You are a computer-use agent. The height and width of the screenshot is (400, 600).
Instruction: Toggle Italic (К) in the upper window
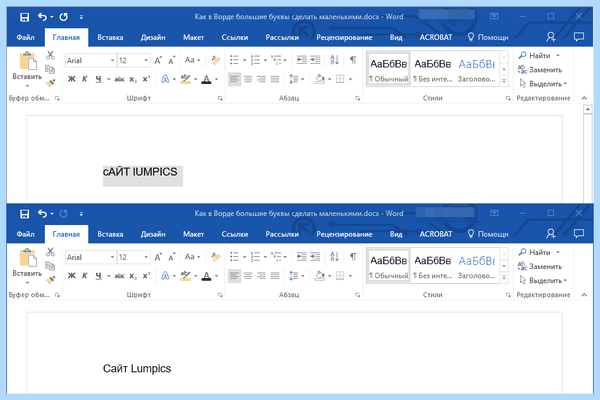[85, 79]
